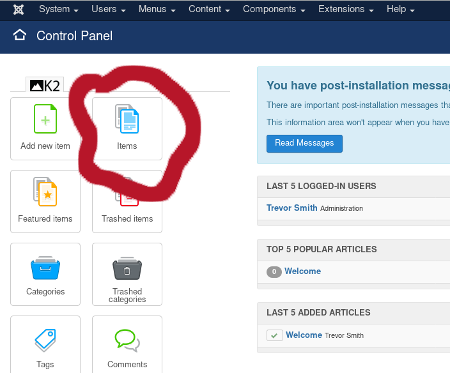Expand the System dropdown arrow

pyautogui.click(x=76, y=11)
